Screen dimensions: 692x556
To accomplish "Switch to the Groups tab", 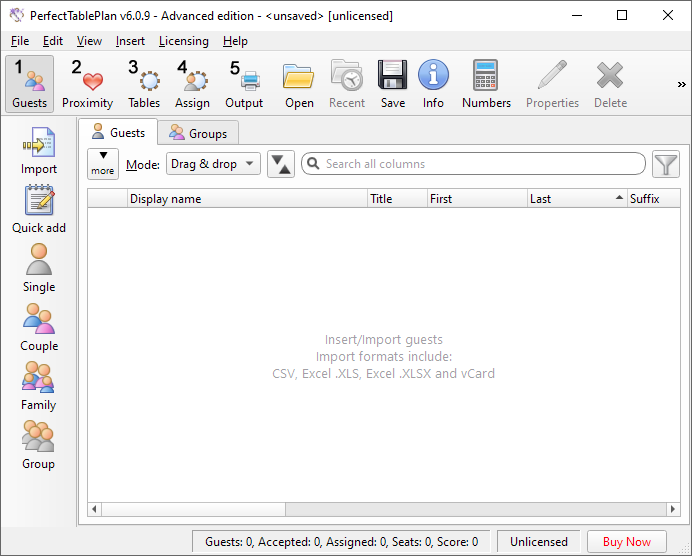I will [199, 133].
